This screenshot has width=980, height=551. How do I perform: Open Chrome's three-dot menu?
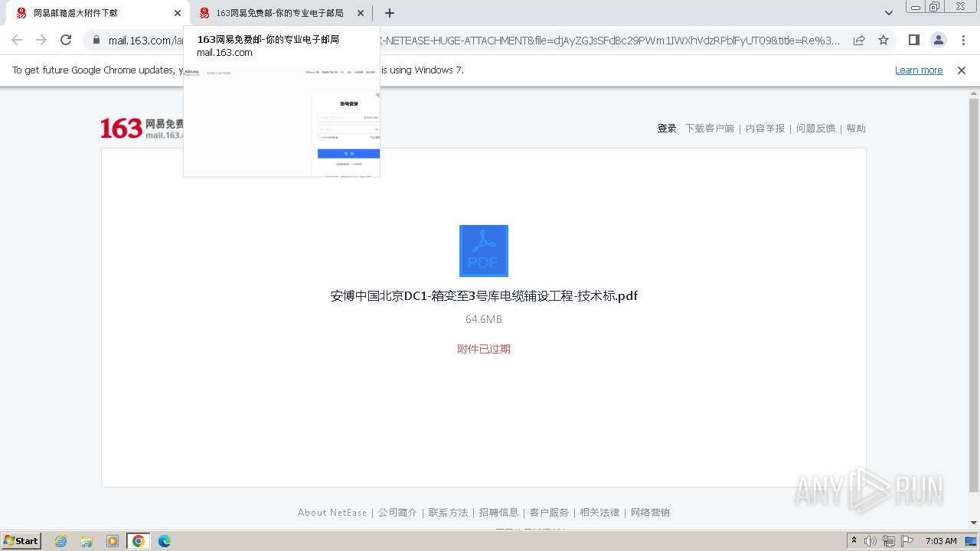962,40
